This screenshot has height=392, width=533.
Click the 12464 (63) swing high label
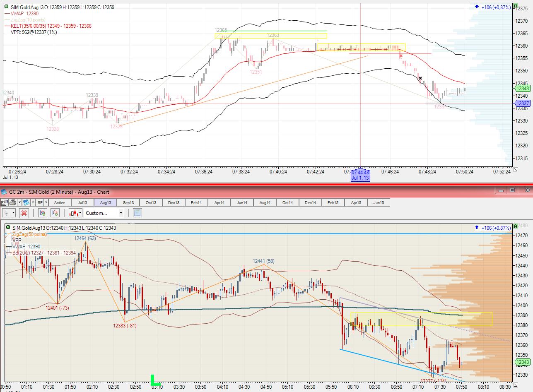pos(85,238)
